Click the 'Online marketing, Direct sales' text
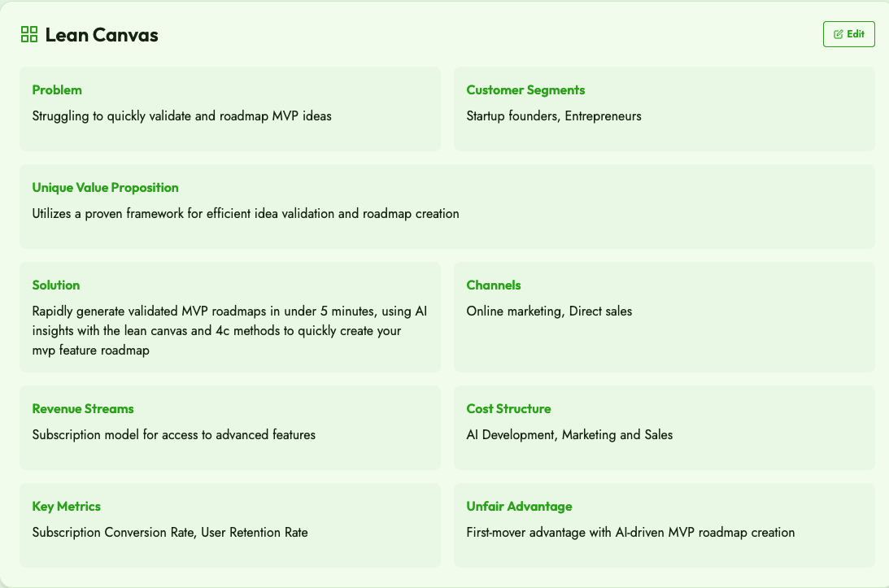 pyautogui.click(x=549, y=311)
